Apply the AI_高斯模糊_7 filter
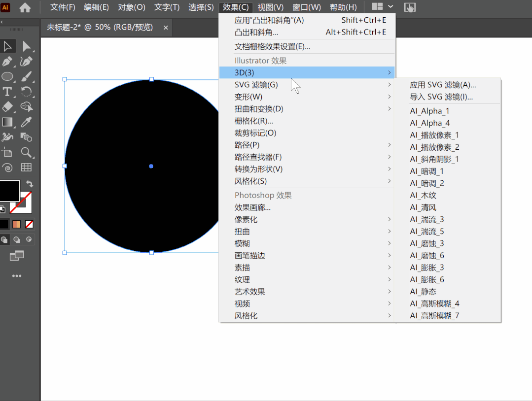 pos(448,316)
